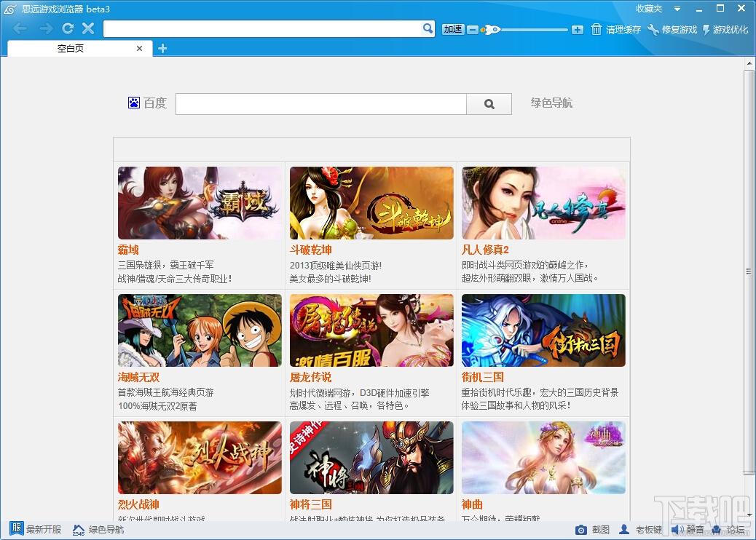Click the 最新开服 status bar label

click(x=44, y=529)
